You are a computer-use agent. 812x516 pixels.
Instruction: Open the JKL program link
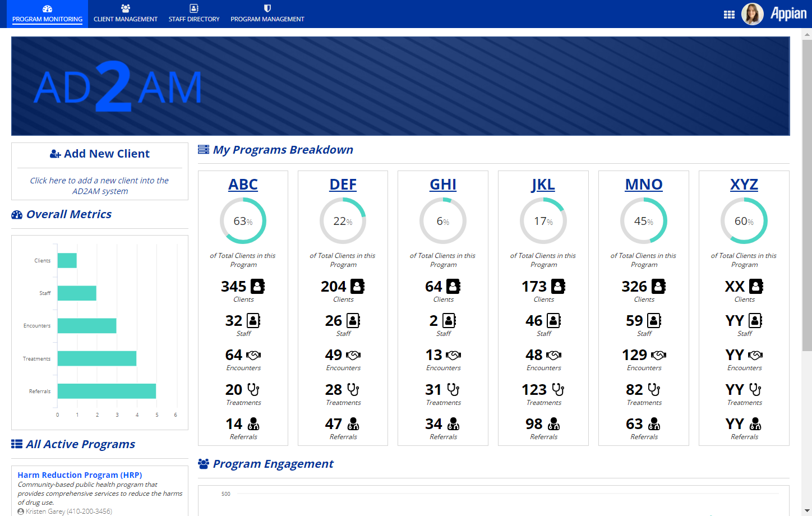pos(543,185)
